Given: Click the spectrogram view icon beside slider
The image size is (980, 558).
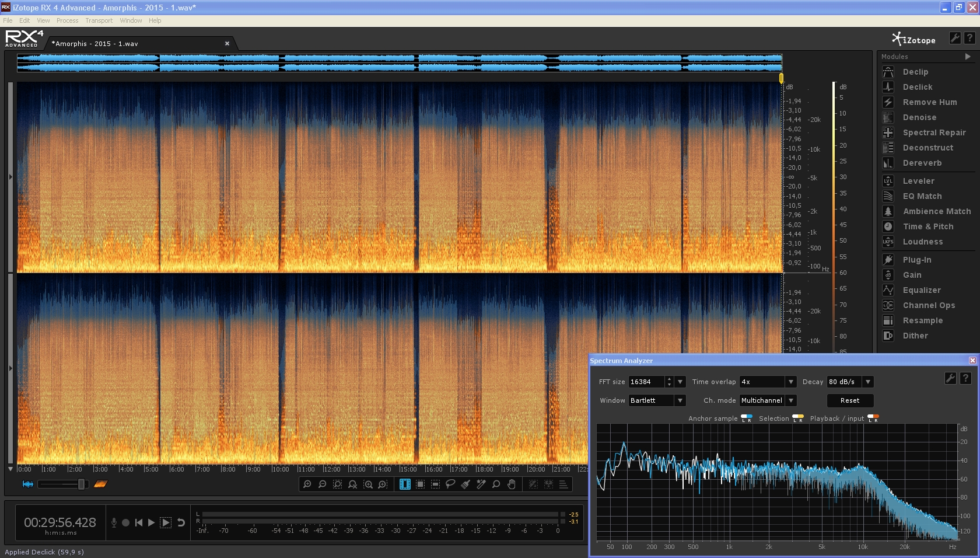Looking at the screenshot, I should tap(100, 484).
